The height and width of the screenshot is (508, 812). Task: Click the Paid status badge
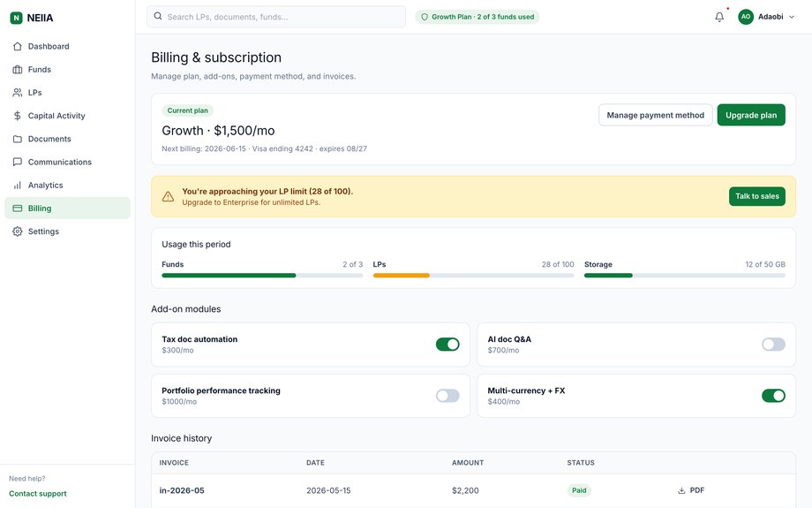pyautogui.click(x=579, y=490)
